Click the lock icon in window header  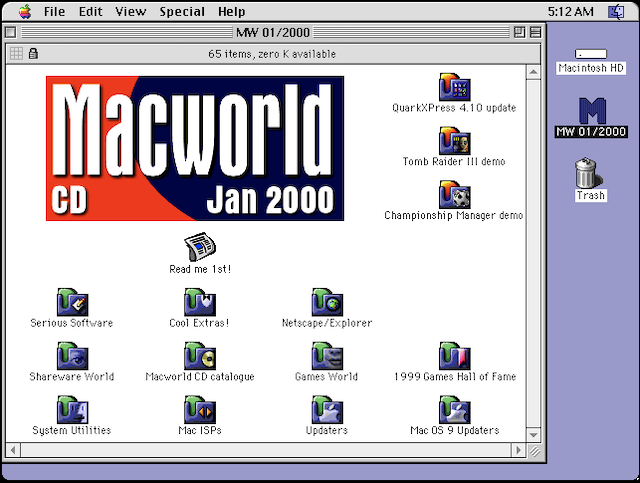click(33, 53)
